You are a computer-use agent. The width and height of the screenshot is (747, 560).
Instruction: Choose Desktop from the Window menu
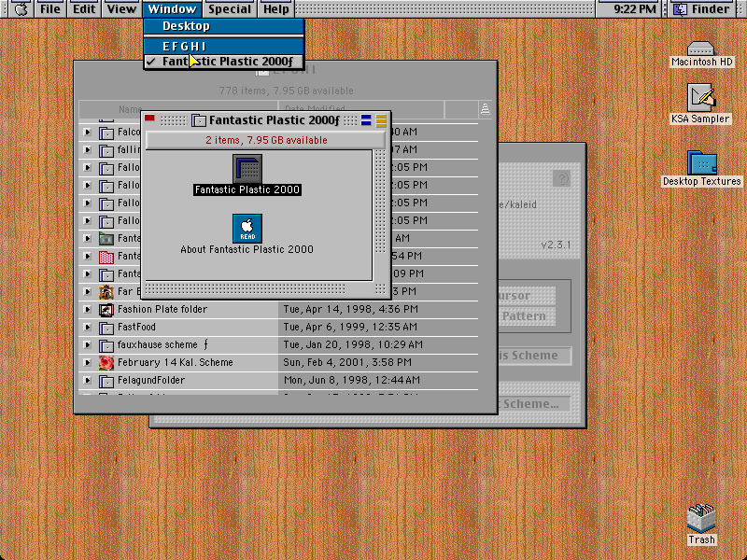224,26
